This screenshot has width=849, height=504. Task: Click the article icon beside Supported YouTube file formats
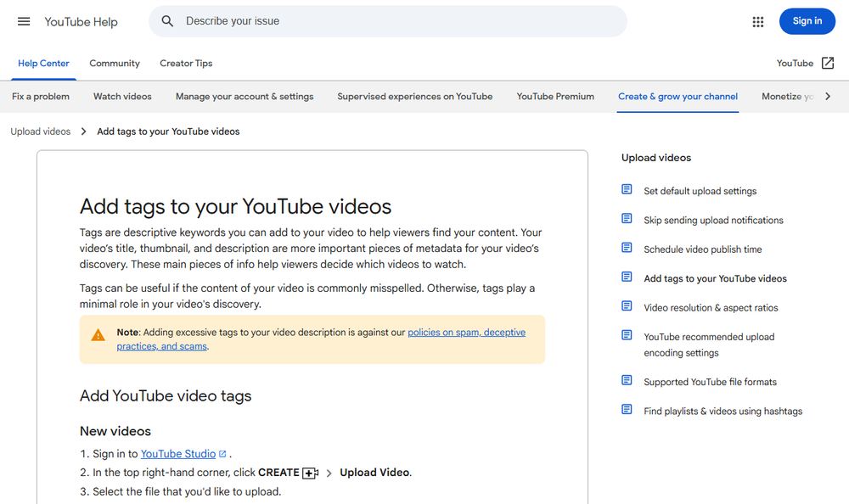click(627, 381)
